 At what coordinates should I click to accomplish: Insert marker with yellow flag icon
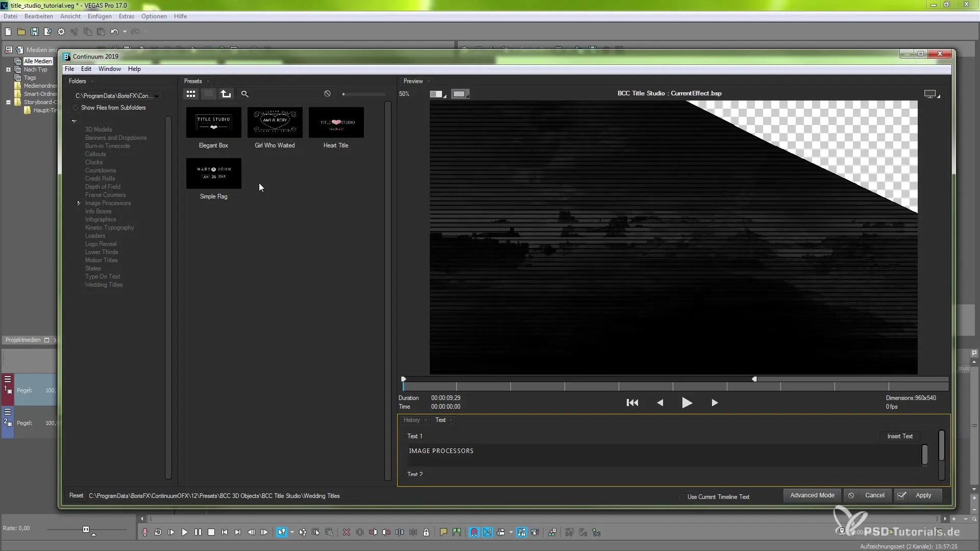(444, 532)
